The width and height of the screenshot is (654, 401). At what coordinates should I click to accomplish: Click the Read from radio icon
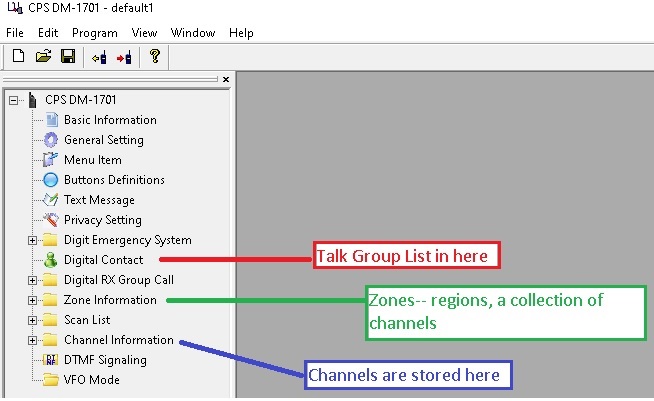click(x=99, y=58)
